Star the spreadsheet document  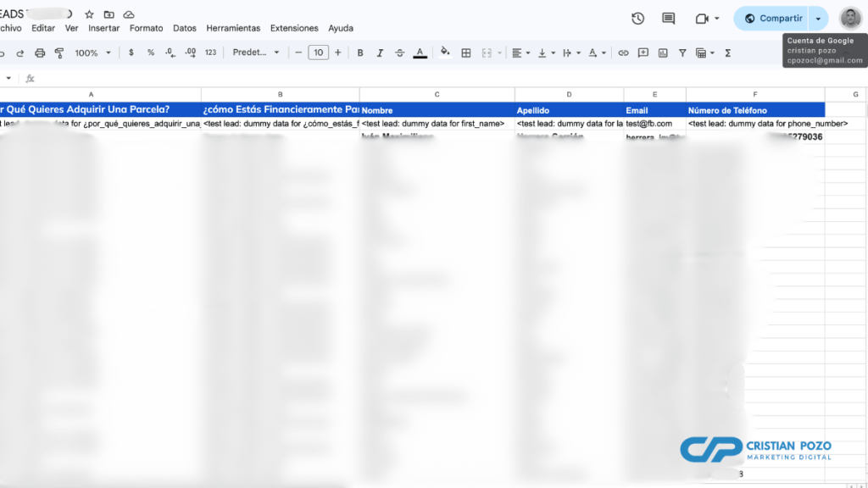tap(89, 14)
